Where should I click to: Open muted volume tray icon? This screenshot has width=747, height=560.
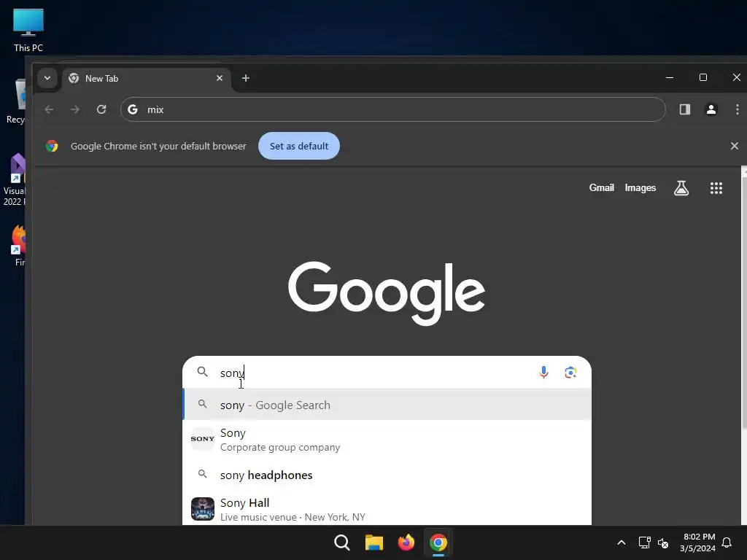[x=662, y=542]
